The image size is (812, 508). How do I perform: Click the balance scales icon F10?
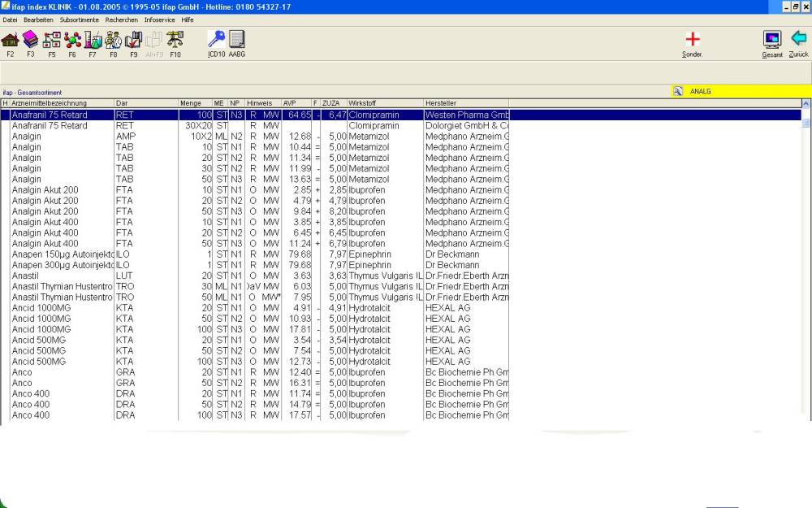tap(175, 40)
